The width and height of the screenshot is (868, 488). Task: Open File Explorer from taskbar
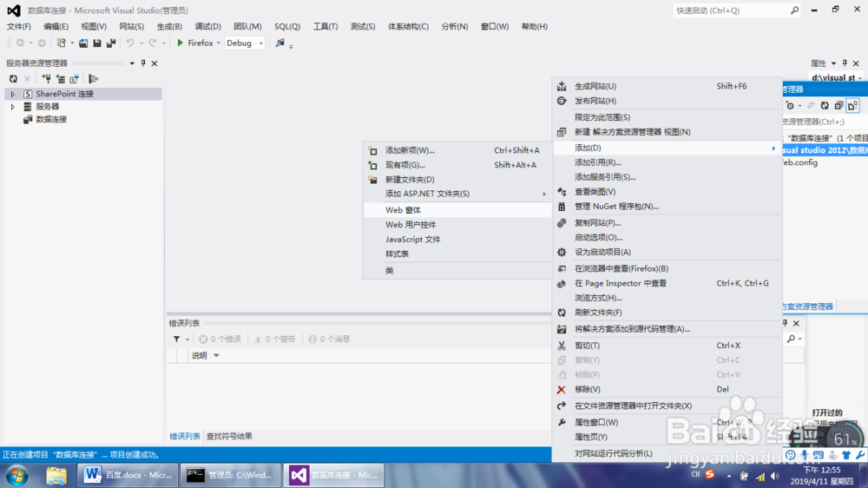pos(56,475)
